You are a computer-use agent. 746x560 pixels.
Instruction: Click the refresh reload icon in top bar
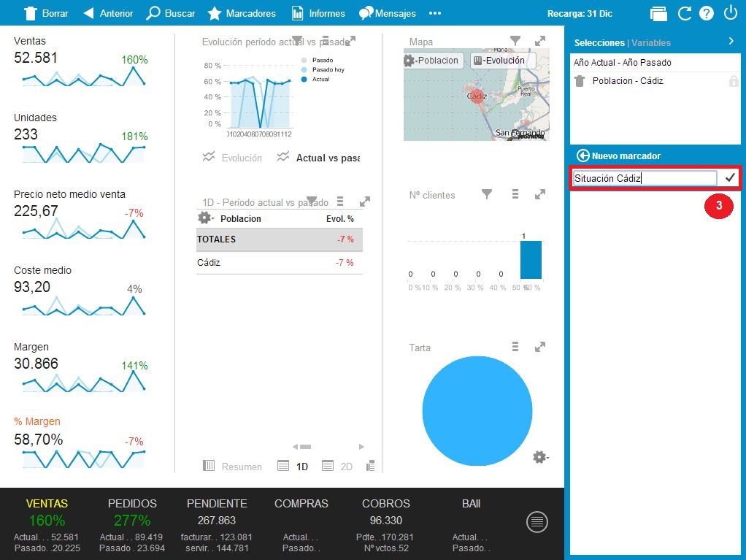coord(684,13)
